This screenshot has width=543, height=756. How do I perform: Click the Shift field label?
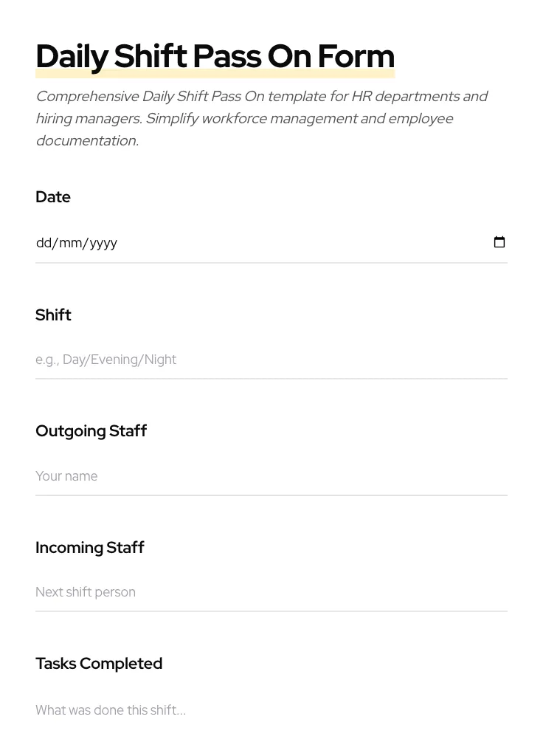coord(53,315)
